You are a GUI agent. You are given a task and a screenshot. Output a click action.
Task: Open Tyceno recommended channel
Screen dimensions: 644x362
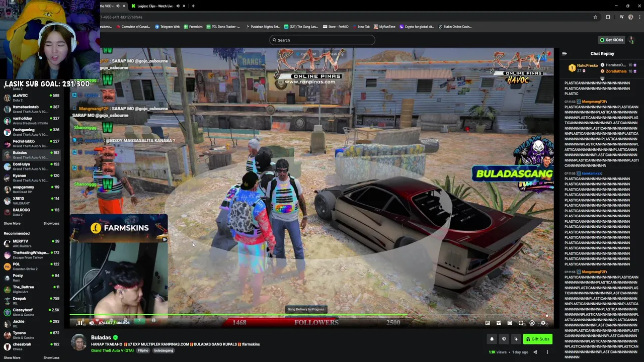point(31,335)
